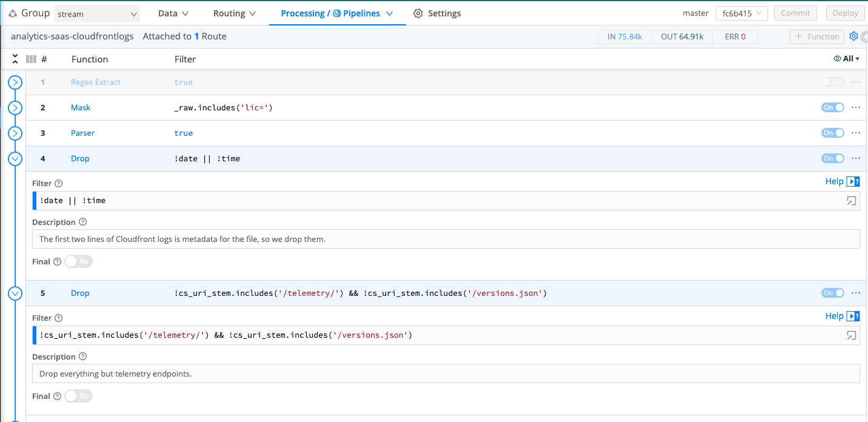Collapse all functions using header arrows icon
Image resolution: width=868 pixels, height=422 pixels.
point(15,59)
